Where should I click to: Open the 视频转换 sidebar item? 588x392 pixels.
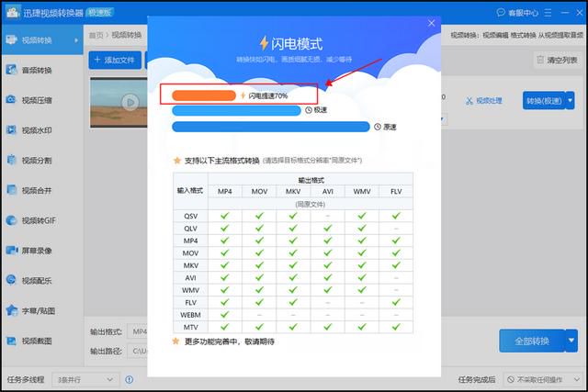pos(42,40)
